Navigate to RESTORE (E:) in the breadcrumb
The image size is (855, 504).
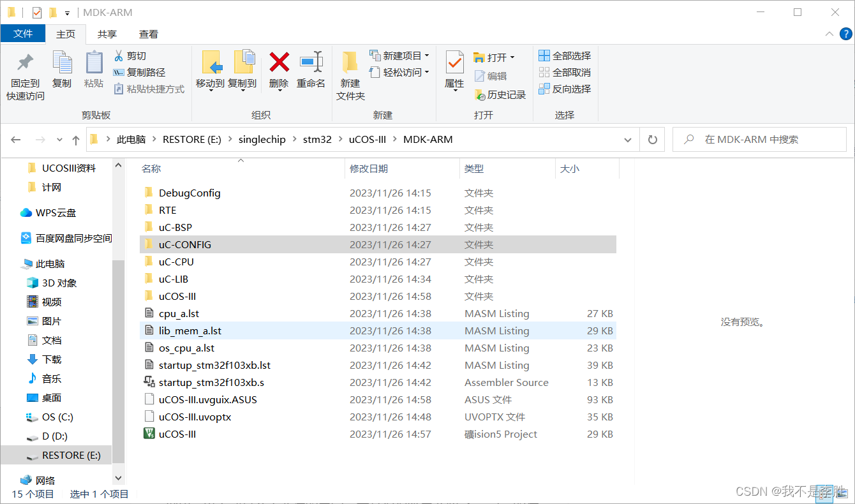(193, 140)
